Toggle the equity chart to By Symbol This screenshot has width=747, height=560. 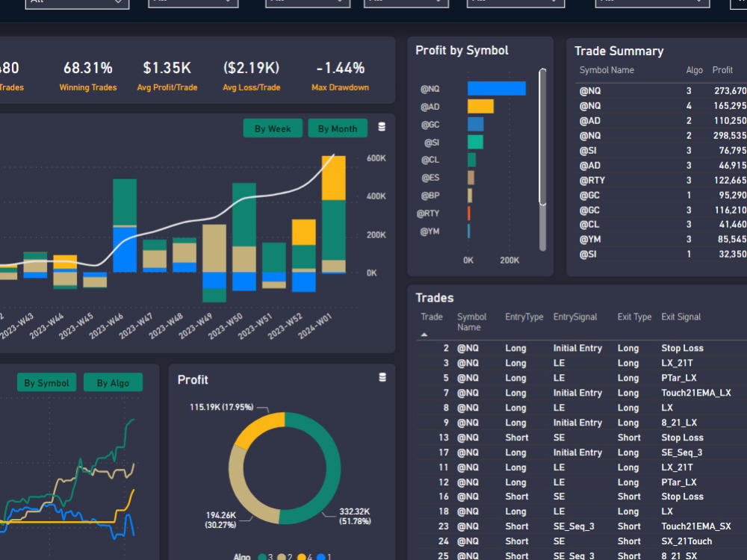[x=46, y=382]
